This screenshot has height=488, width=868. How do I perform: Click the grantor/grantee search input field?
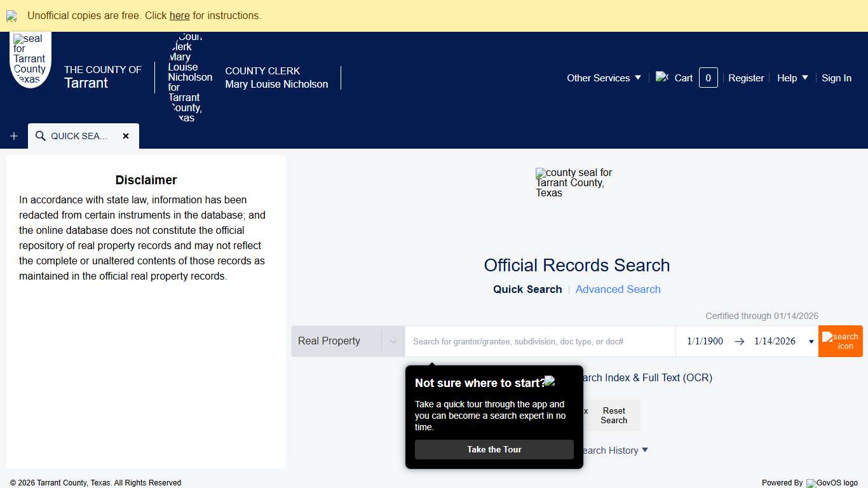pos(540,341)
